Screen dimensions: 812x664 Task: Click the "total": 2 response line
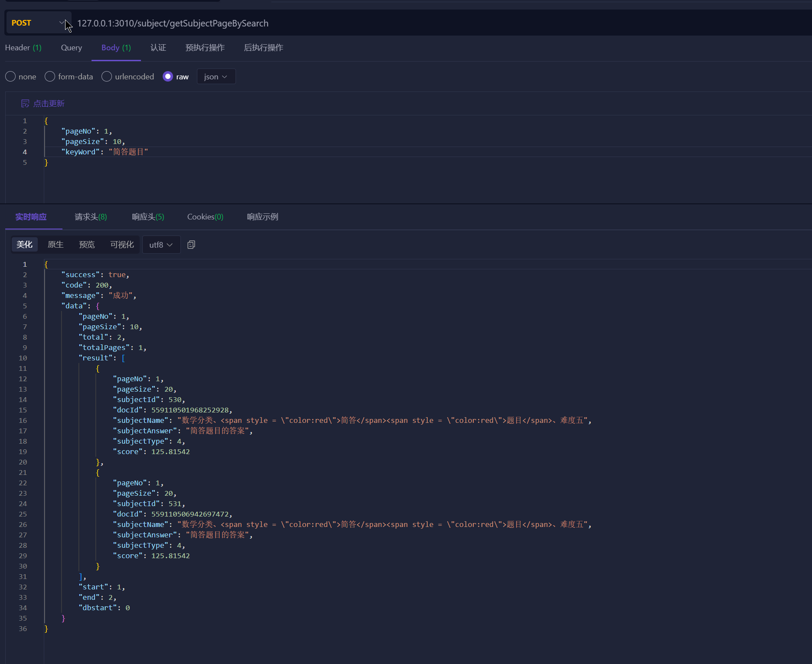pyautogui.click(x=102, y=337)
